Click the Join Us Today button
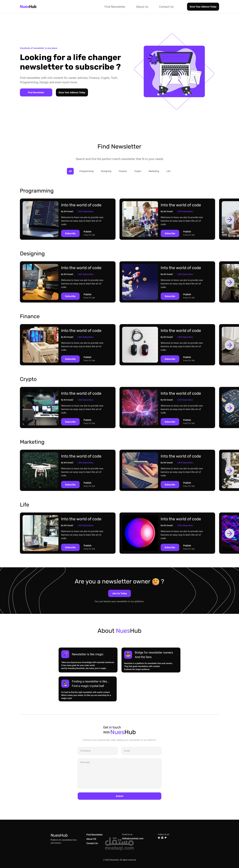Screen dimensions: 239x868 tap(119, 593)
